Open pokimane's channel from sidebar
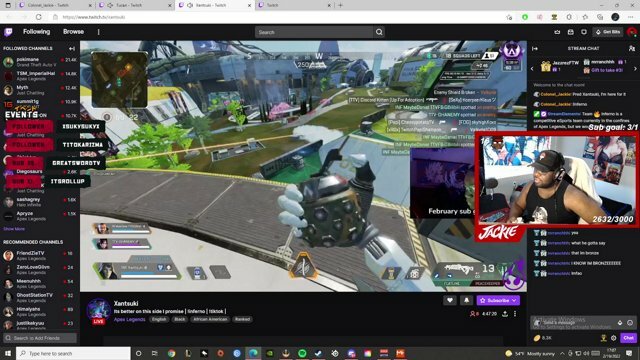 pos(40,62)
